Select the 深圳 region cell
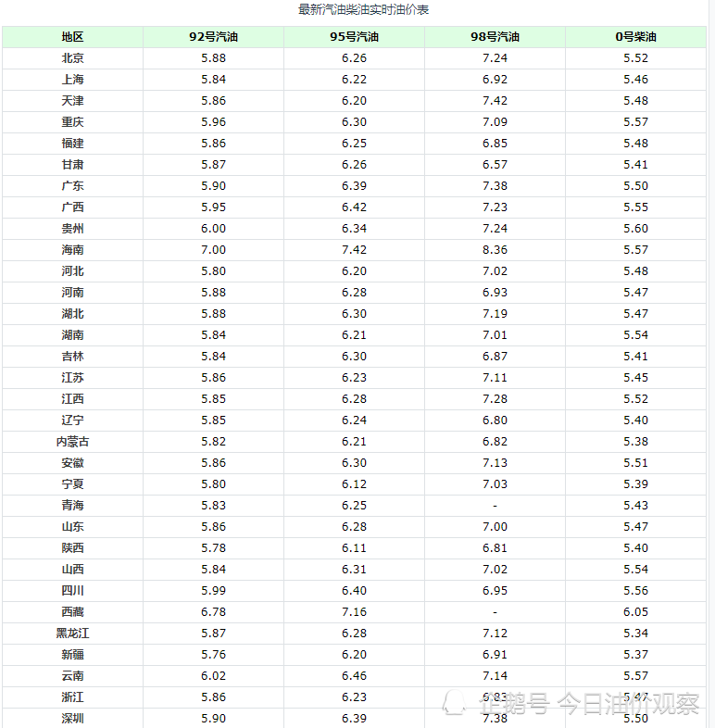The height and width of the screenshot is (728, 715). (72, 719)
